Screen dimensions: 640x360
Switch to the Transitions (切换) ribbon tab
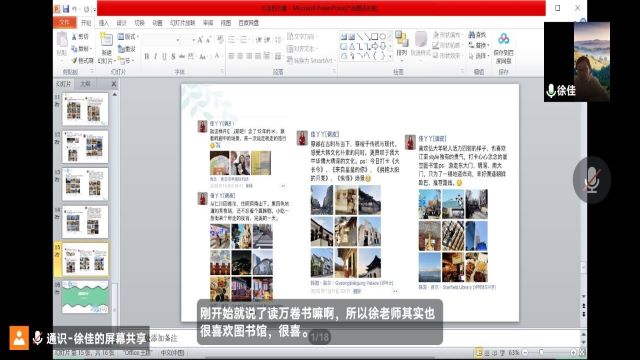click(x=140, y=23)
